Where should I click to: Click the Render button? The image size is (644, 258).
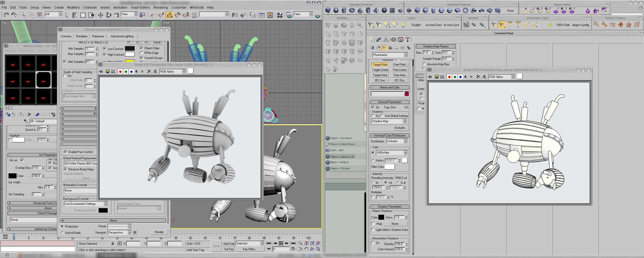[159, 232]
